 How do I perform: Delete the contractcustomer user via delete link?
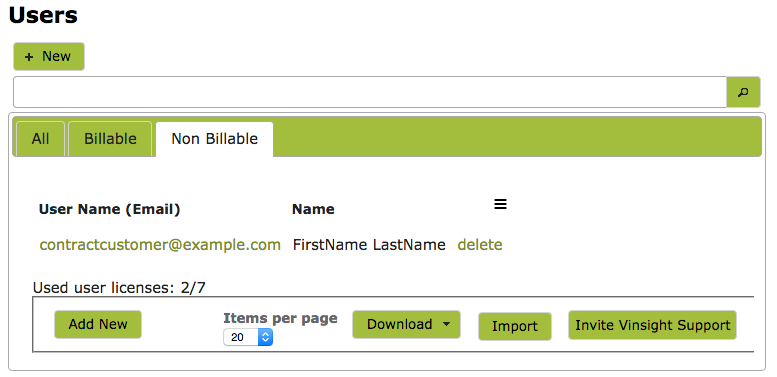click(480, 245)
